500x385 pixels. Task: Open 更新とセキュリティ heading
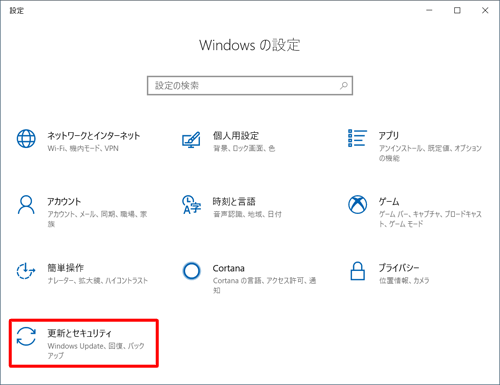coord(79,333)
